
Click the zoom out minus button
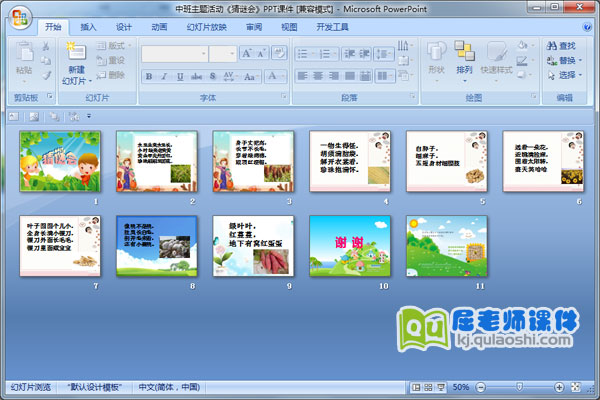coord(480,387)
